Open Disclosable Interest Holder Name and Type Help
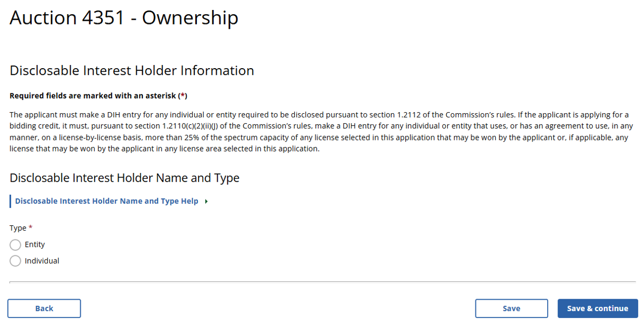 tap(106, 201)
